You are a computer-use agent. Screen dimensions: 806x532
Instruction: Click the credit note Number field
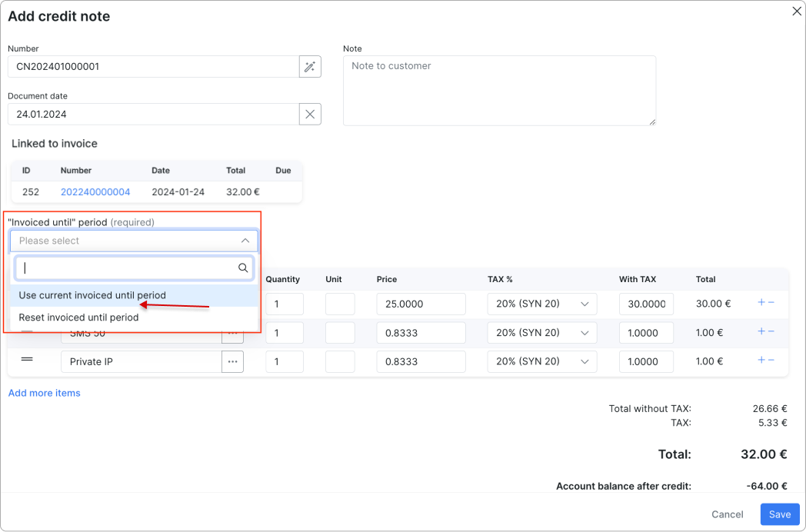pyautogui.click(x=154, y=67)
